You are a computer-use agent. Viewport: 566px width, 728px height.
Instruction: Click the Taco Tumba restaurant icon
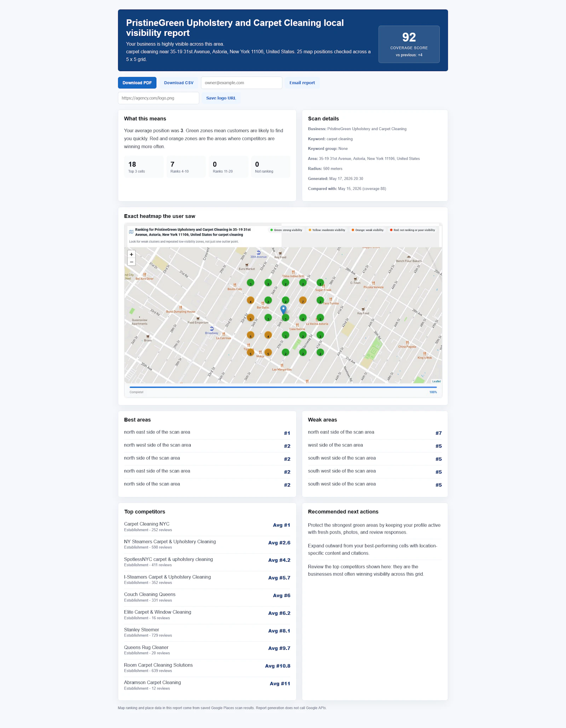coord(331,299)
